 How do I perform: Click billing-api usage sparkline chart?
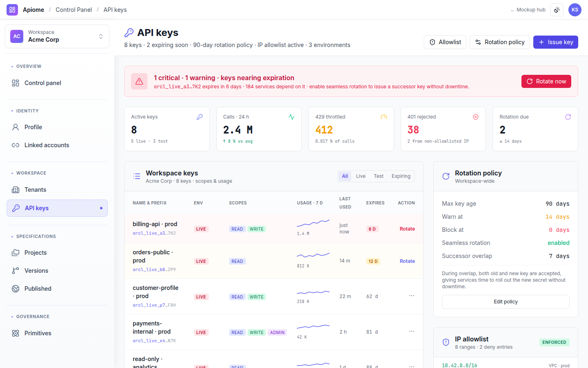click(x=313, y=223)
